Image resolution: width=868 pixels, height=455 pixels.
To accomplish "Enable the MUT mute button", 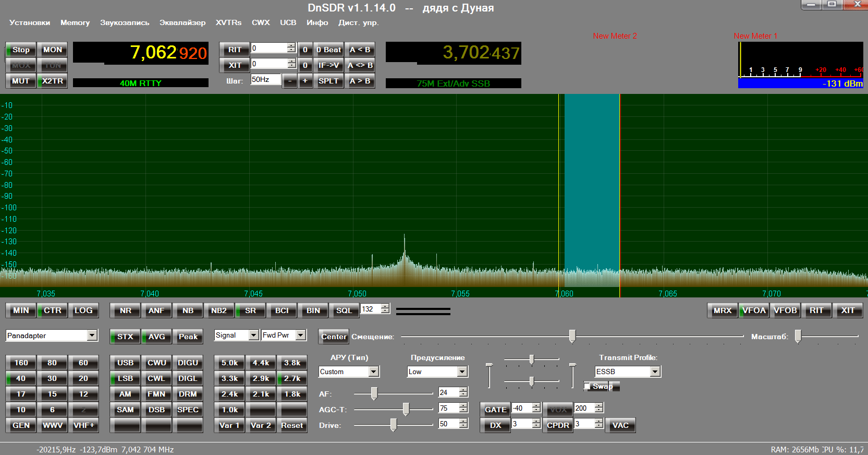I will tap(21, 81).
